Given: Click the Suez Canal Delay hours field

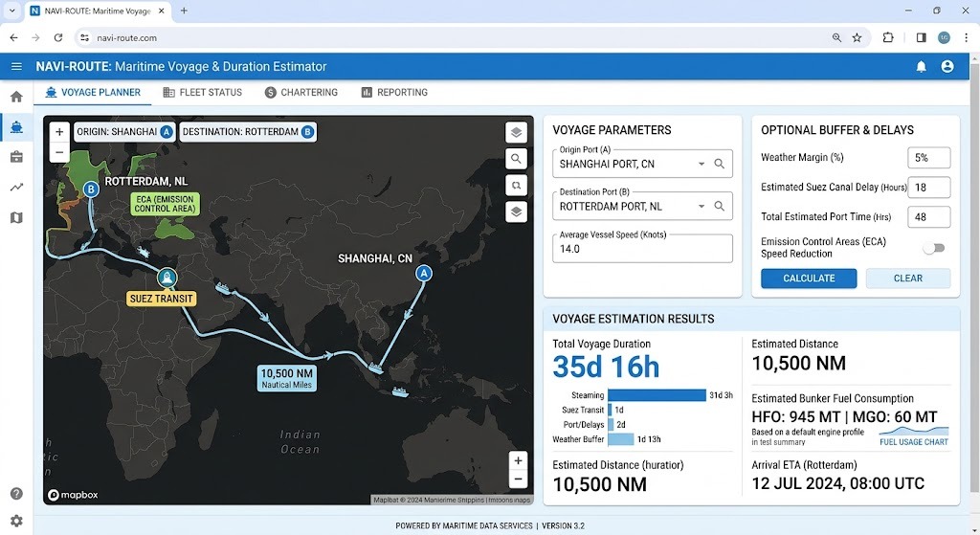Looking at the screenshot, I should [928, 187].
